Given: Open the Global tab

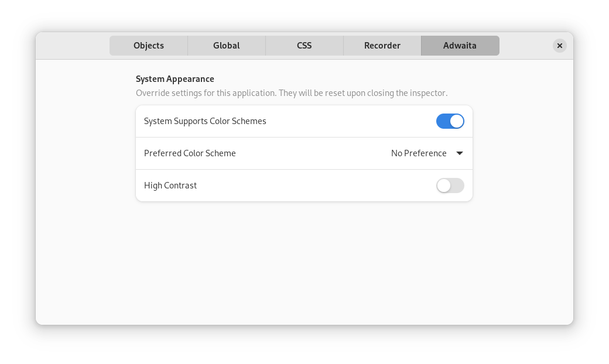Looking at the screenshot, I should coord(227,46).
